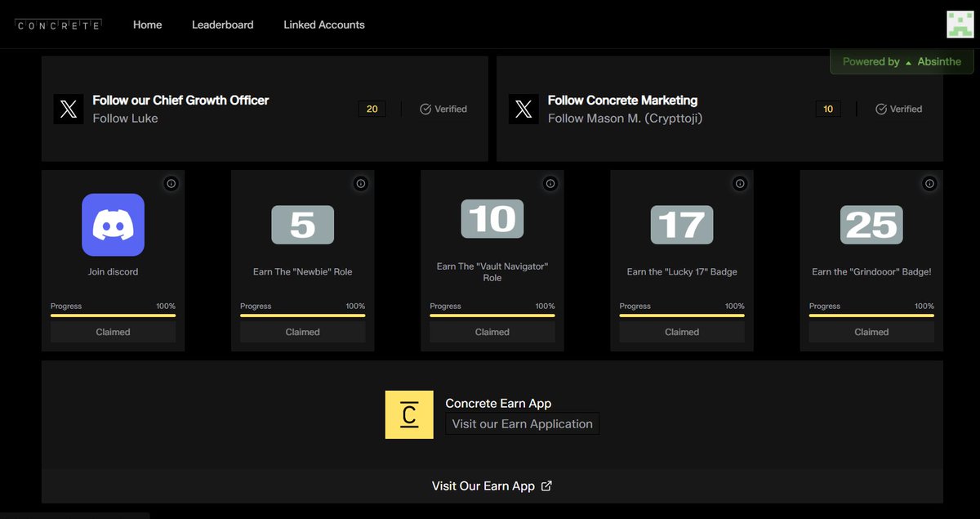Screen dimensions: 980x519
Task: Click 'Earn the "Grindooor" Badge!' label
Action: [x=871, y=271]
